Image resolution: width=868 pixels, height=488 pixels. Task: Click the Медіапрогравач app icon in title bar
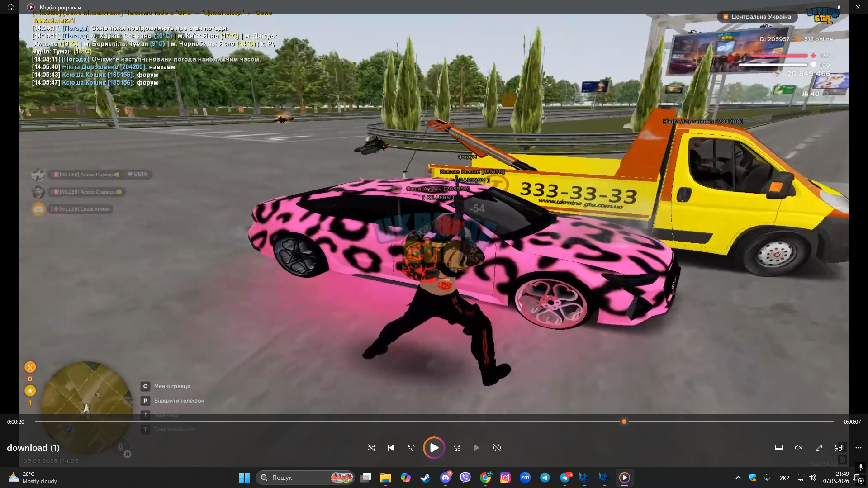coord(31,7)
